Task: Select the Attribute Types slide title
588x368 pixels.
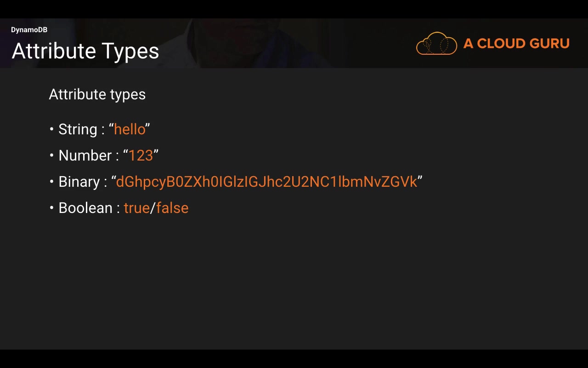Action: [85, 51]
